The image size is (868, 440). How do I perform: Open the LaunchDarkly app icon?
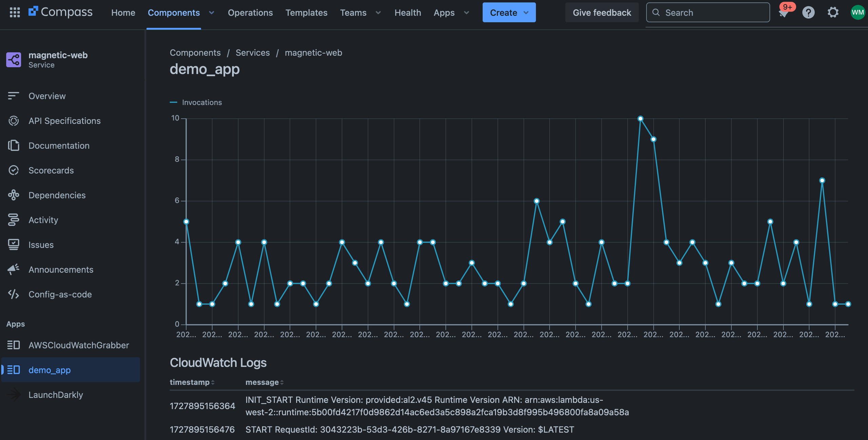[14, 395]
